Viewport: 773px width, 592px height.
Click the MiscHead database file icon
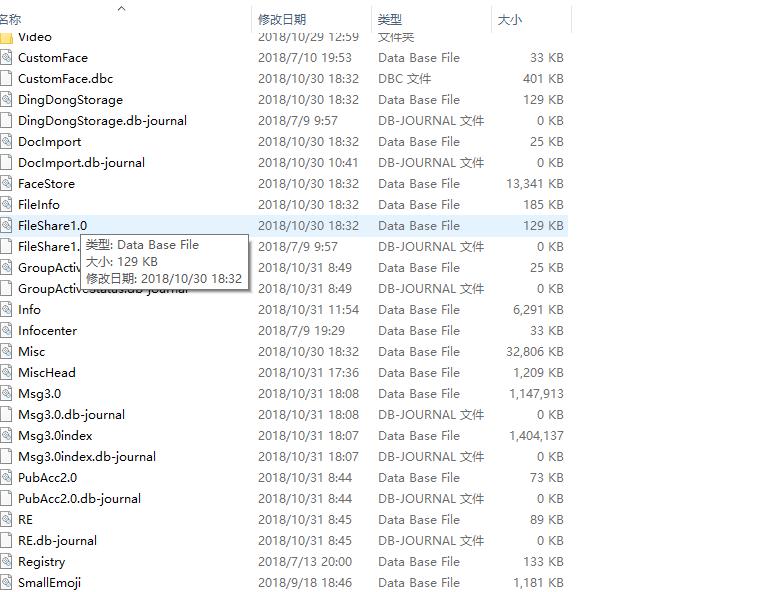point(6,373)
